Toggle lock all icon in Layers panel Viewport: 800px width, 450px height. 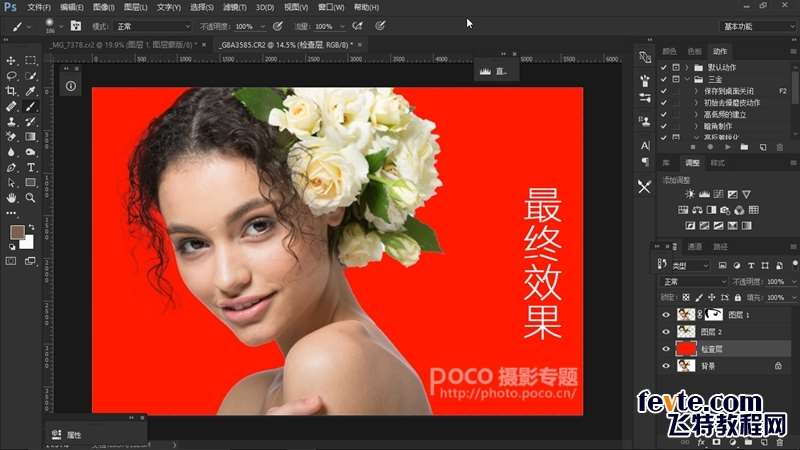(x=737, y=297)
